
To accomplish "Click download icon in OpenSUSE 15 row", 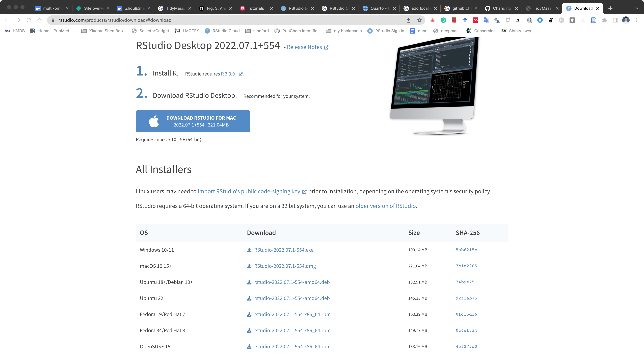I will 249,347.
